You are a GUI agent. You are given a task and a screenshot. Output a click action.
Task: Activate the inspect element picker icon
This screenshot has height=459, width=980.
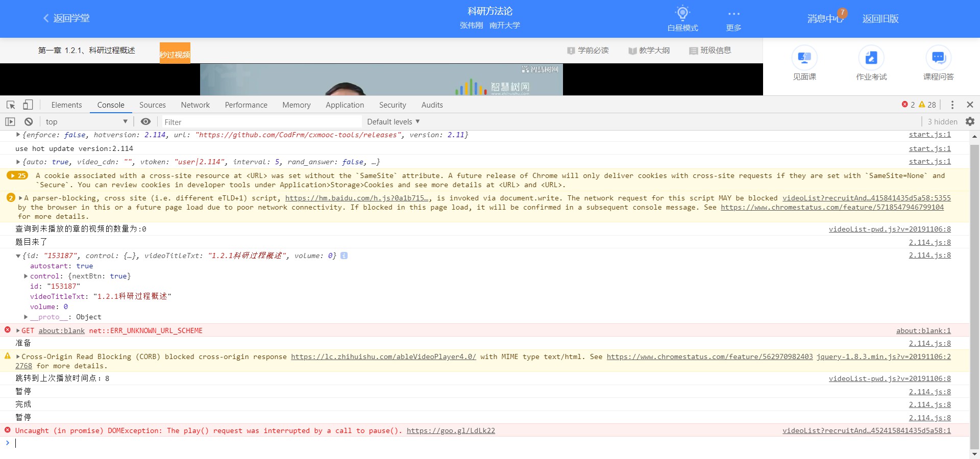[x=11, y=105]
